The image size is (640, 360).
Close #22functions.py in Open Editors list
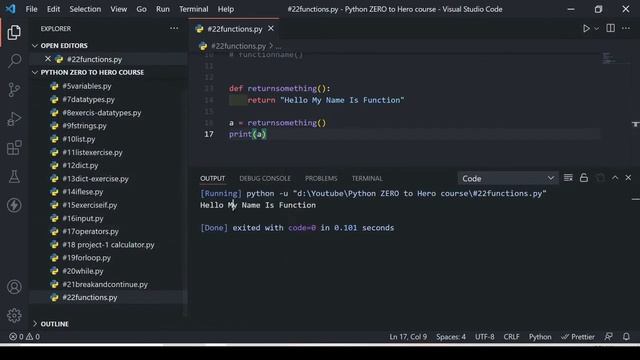48,59
